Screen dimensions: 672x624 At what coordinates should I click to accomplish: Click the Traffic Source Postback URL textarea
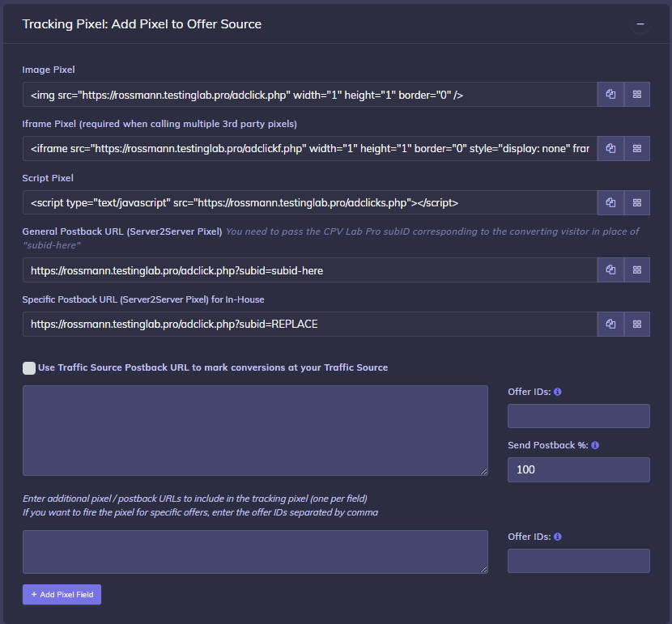coord(255,431)
